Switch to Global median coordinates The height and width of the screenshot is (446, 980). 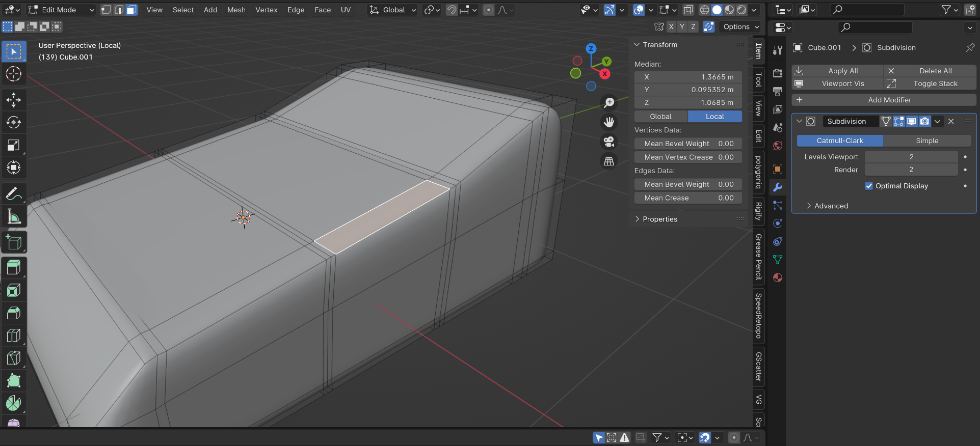660,117
